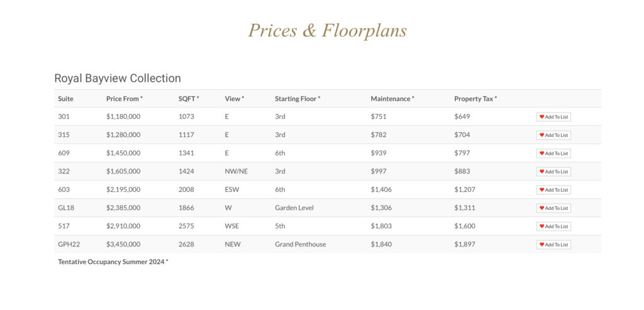This screenshot has height=310, width=644.
Task: Add suite 517 to list
Action: 553,226
